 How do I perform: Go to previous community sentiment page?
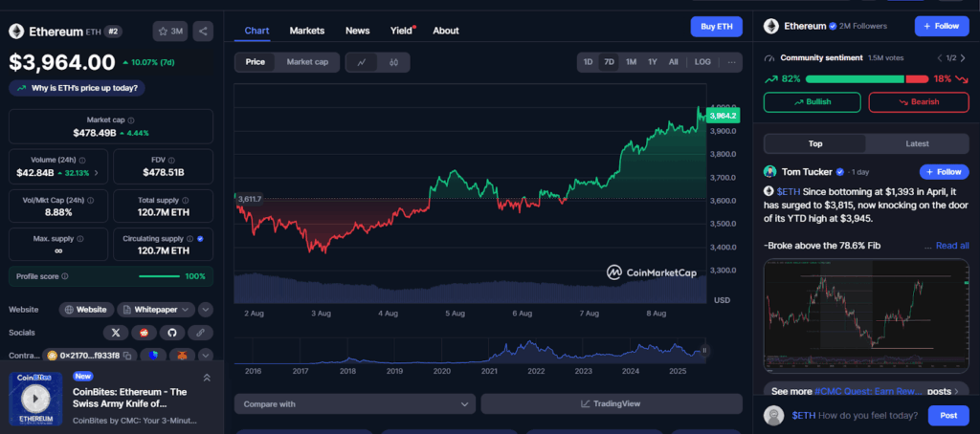click(x=939, y=58)
